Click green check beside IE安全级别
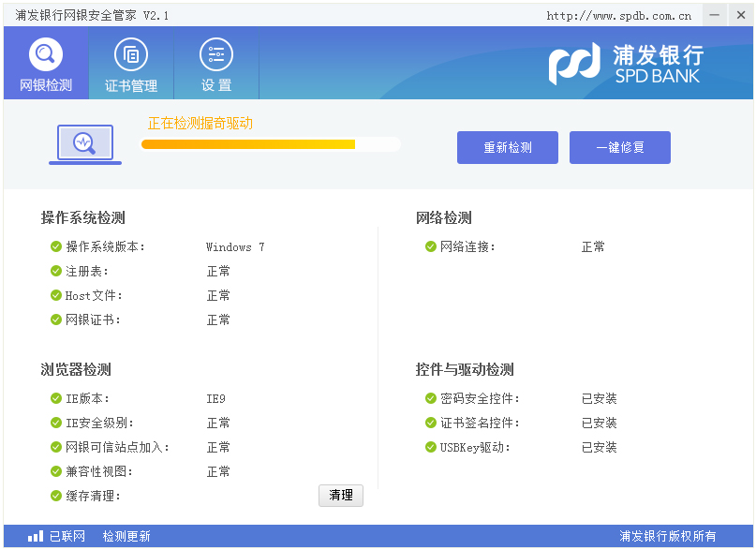The width and height of the screenshot is (756, 550). coord(56,424)
